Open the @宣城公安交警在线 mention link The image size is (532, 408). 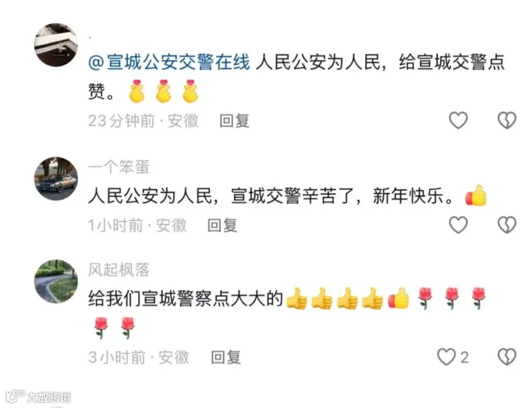[169, 62]
